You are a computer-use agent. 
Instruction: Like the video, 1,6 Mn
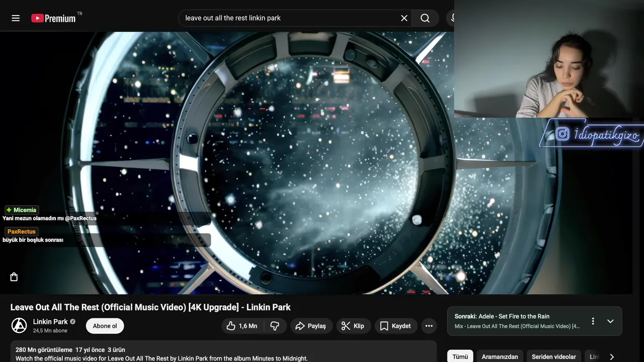[242, 326]
